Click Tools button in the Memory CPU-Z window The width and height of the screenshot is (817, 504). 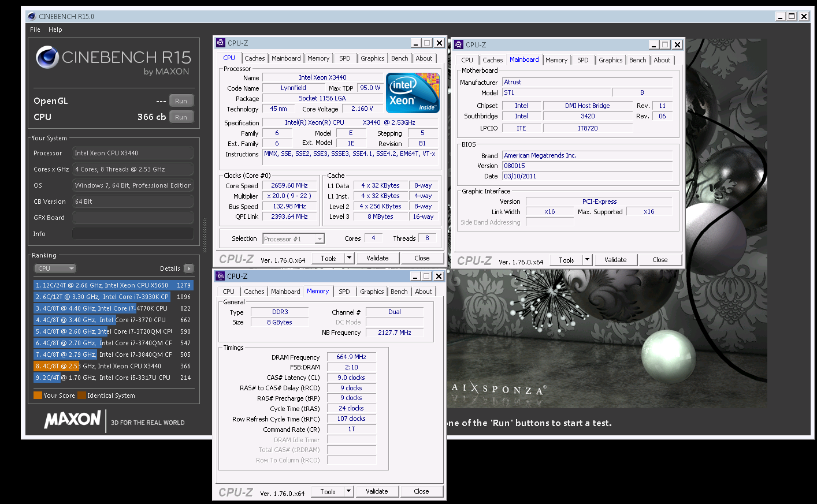pos(328,491)
